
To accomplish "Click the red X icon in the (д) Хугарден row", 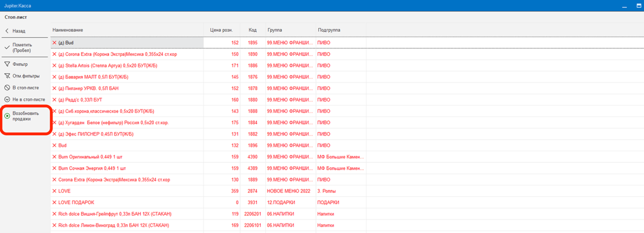I will (55, 123).
